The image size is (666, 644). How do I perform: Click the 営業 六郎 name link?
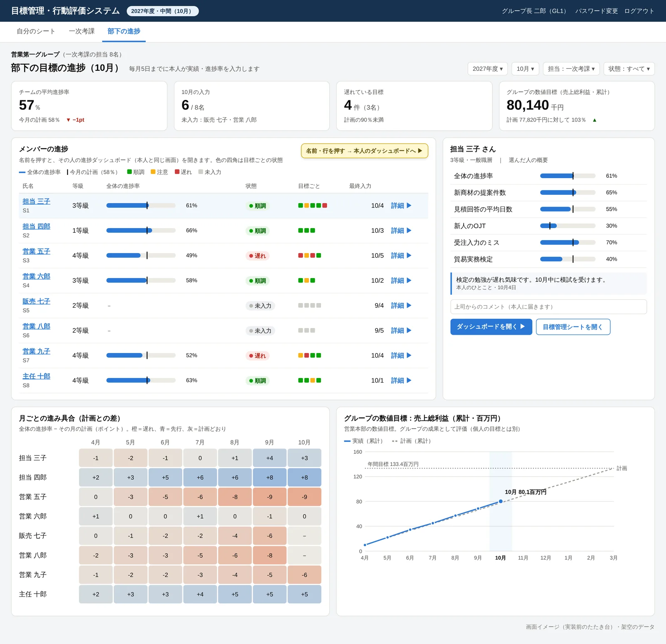coord(36,276)
